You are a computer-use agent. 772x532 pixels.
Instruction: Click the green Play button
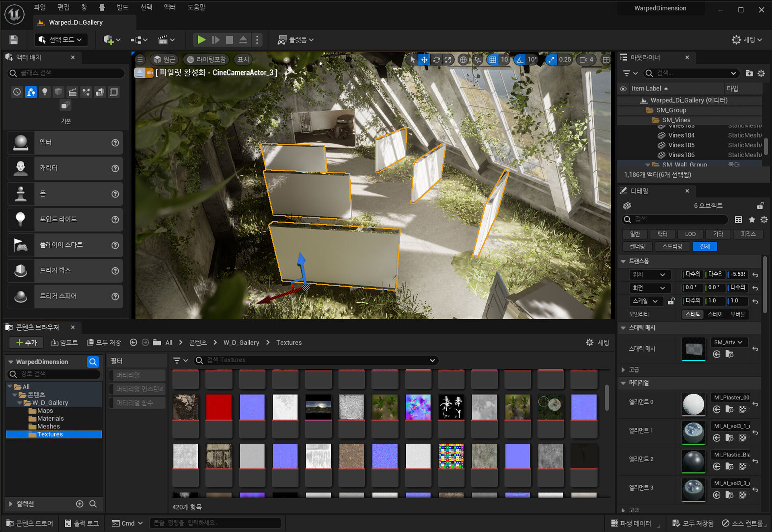[x=201, y=40]
